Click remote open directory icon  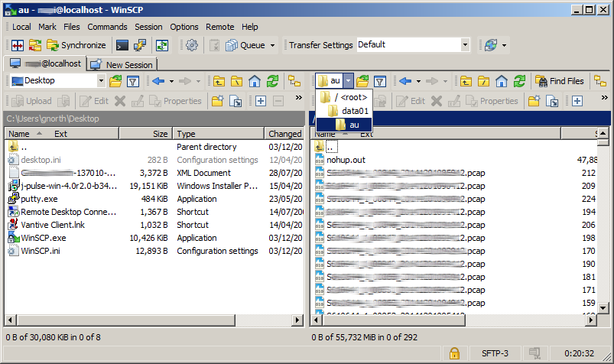click(x=362, y=81)
